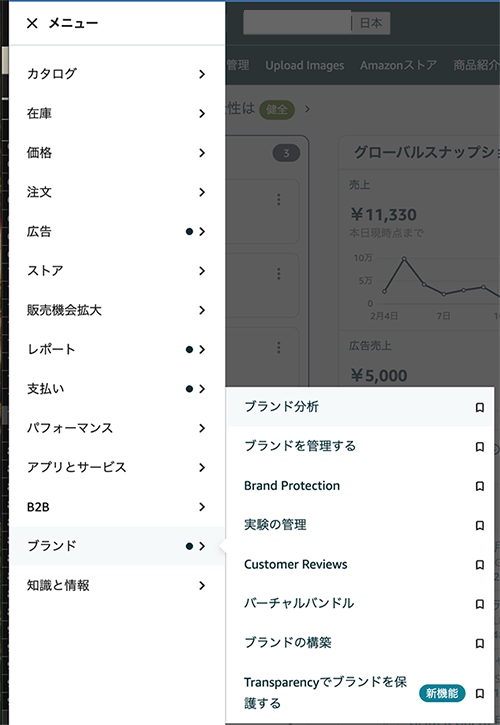The image size is (500, 725).
Task: Select the ブランド menu entry
Action: point(117,546)
